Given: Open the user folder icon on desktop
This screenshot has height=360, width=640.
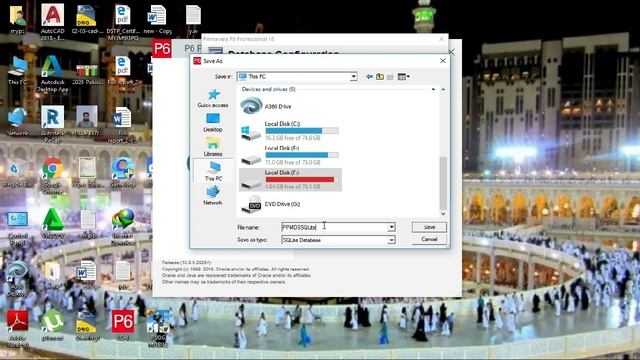Looking at the screenshot, I should [18, 19].
